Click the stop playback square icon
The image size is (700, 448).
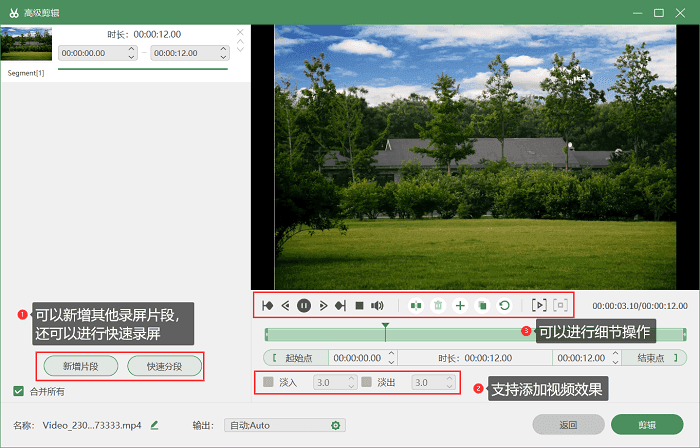tap(359, 305)
